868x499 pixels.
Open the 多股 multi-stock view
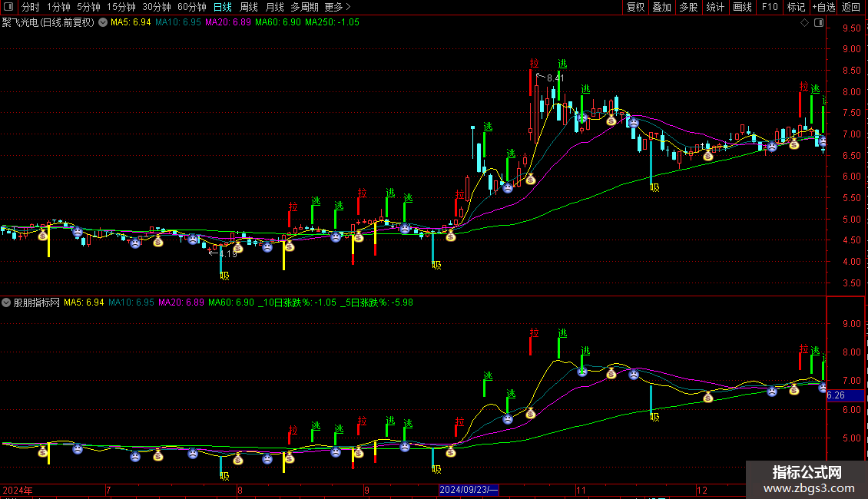[x=689, y=7]
